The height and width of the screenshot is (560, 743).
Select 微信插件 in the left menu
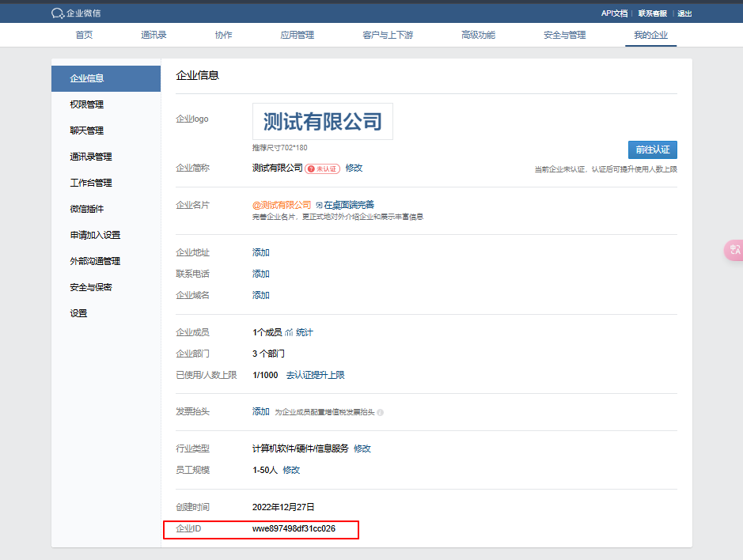(x=86, y=209)
